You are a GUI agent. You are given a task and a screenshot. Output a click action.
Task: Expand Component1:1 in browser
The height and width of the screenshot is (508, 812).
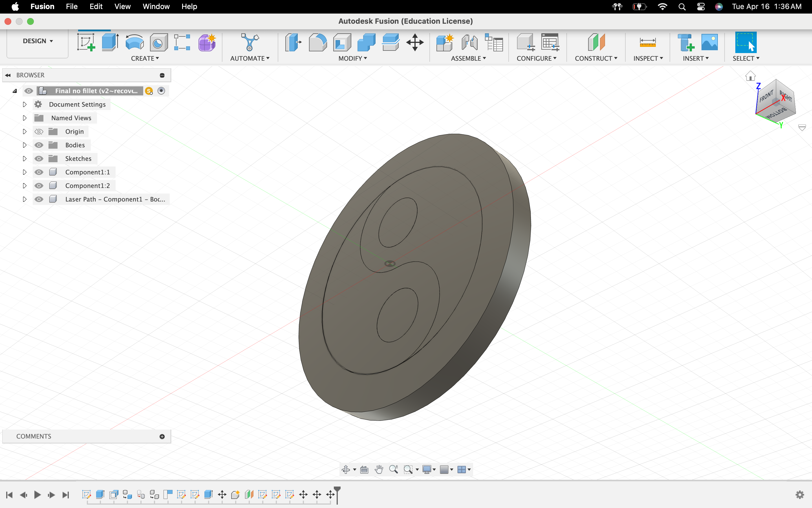click(x=25, y=172)
